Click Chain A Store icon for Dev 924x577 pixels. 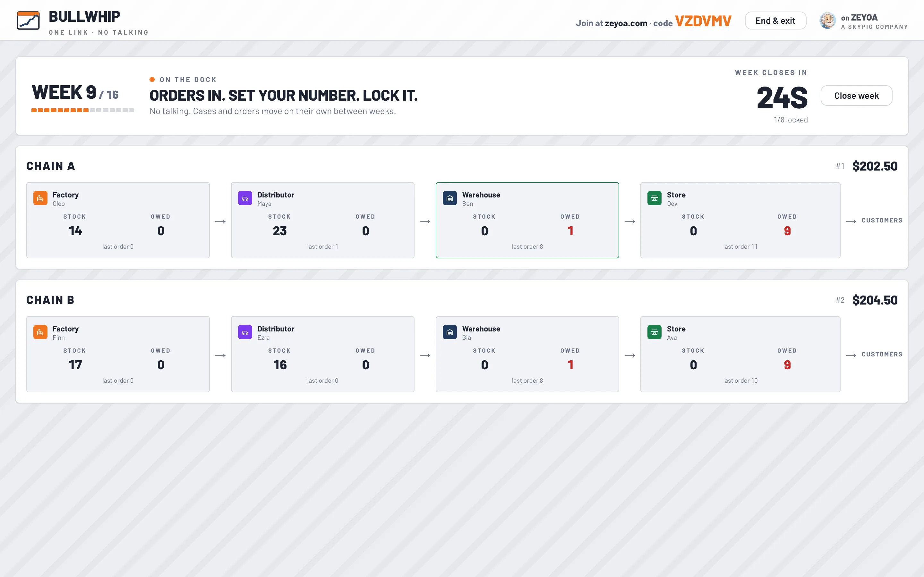[x=654, y=198]
